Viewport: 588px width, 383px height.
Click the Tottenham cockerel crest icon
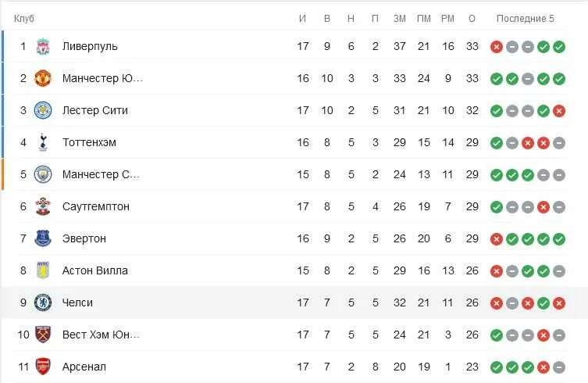43,142
